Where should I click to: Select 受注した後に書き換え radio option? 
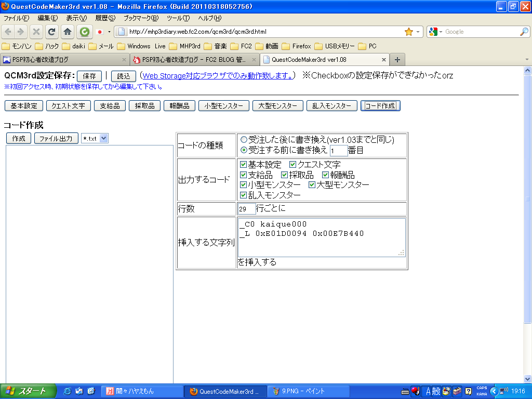coord(244,139)
